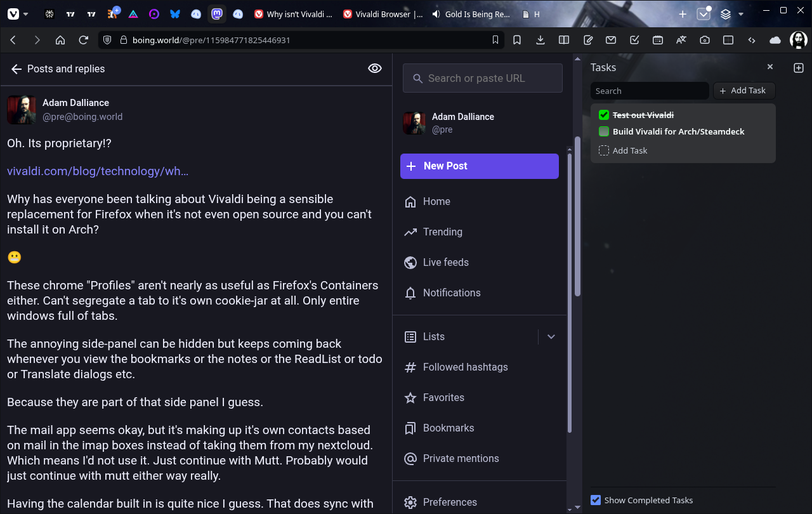Image resolution: width=812 pixels, height=514 pixels.
Task: Expand the dropdown arrow beside Vivaldi logo
Action: [x=26, y=14]
